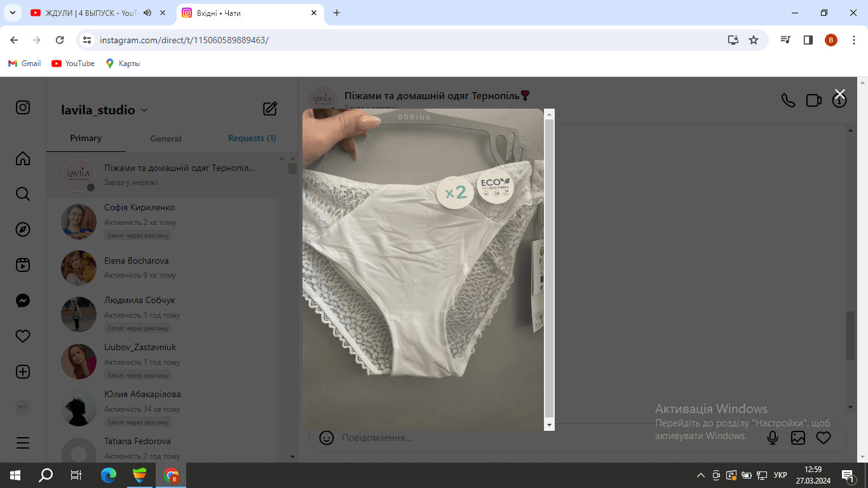The image size is (868, 488).
Task: Open Chrome from the taskbar
Action: click(x=171, y=475)
